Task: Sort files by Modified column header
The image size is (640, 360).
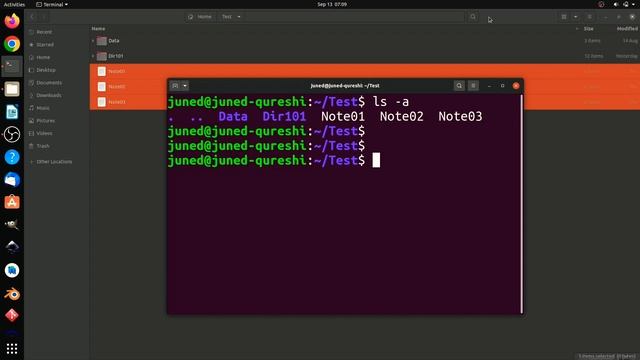Action: [x=627, y=29]
